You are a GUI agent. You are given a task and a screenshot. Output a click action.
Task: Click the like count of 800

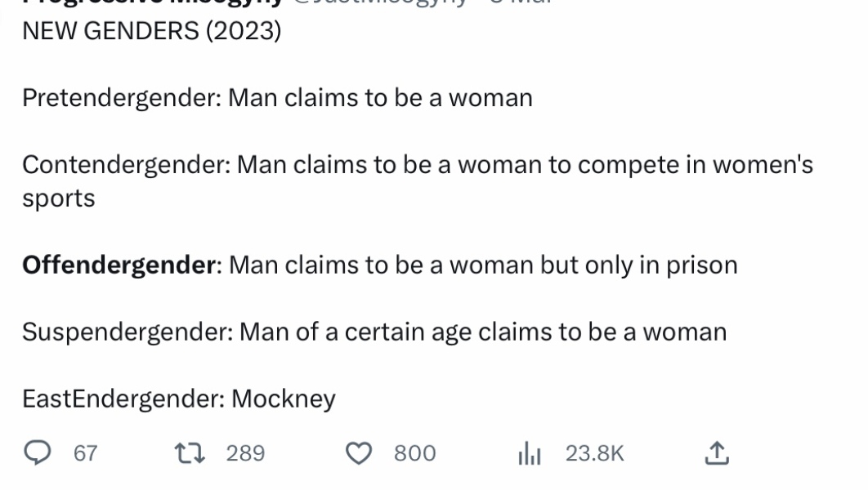[414, 452]
